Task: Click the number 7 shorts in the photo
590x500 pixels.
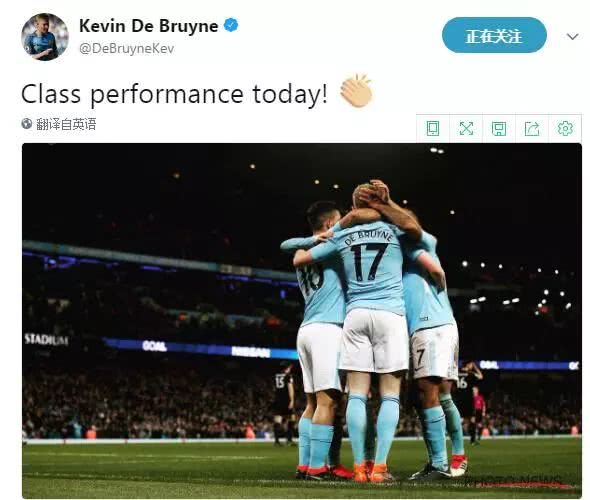Action: pyautogui.click(x=420, y=357)
